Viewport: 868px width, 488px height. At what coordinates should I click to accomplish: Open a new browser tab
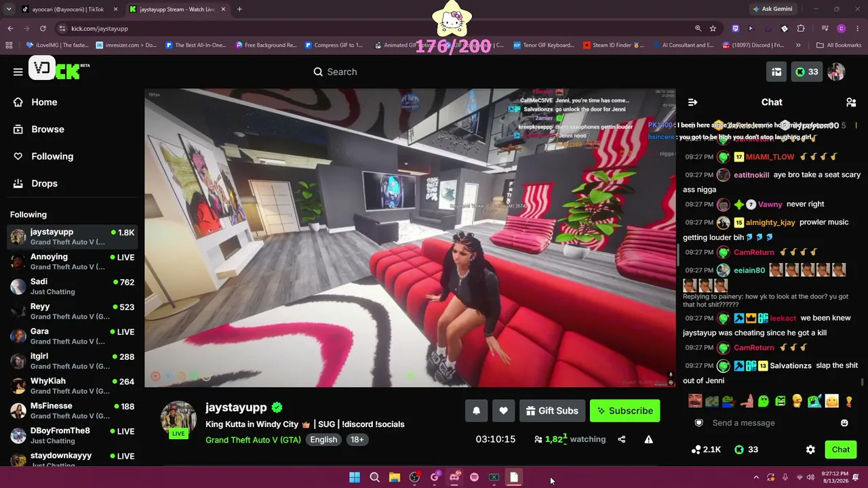point(239,9)
